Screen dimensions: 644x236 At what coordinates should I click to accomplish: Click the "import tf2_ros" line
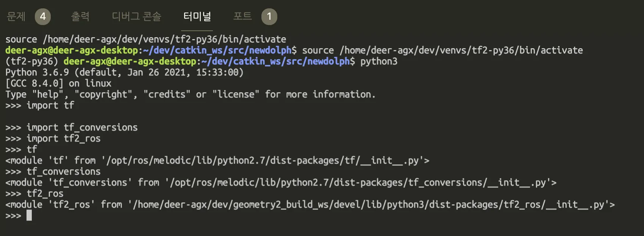click(63, 138)
